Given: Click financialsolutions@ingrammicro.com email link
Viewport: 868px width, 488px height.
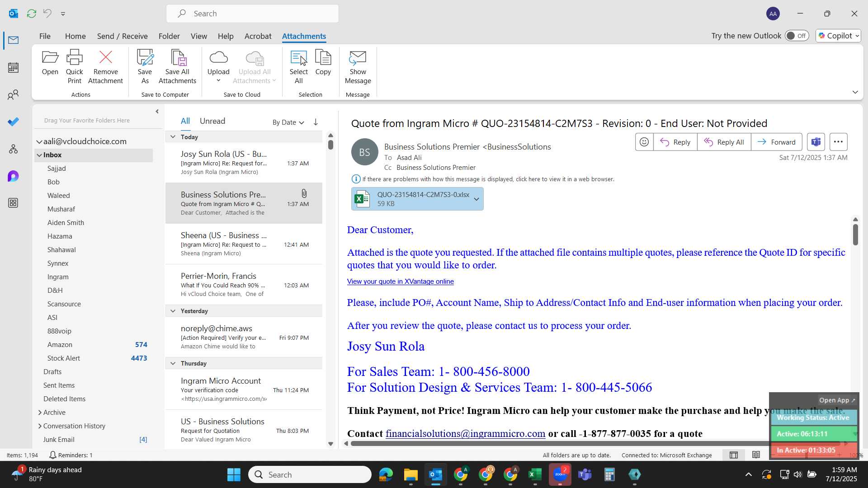Looking at the screenshot, I should (x=465, y=434).
